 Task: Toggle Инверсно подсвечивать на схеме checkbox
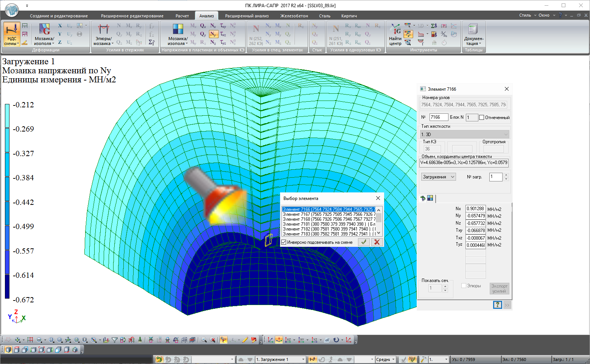tap(284, 242)
